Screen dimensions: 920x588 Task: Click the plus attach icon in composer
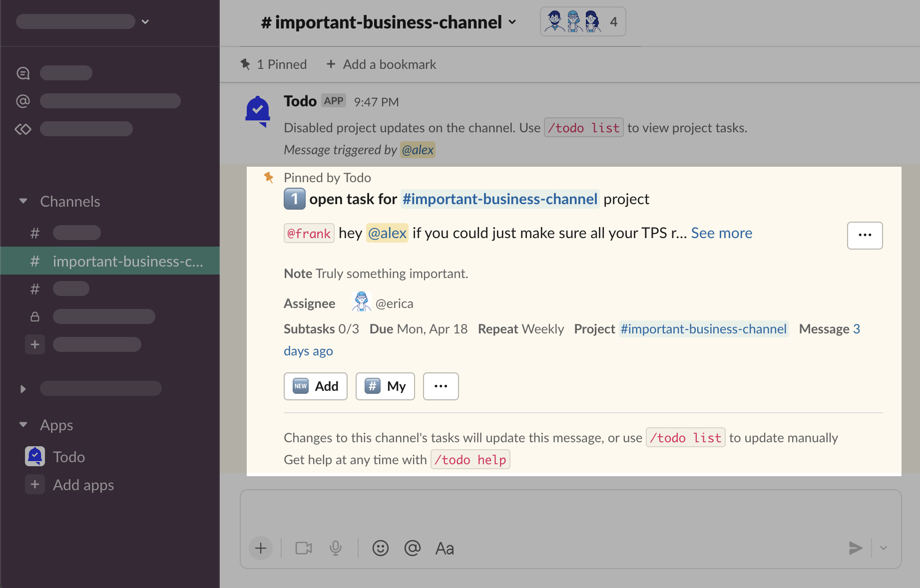[x=261, y=548]
